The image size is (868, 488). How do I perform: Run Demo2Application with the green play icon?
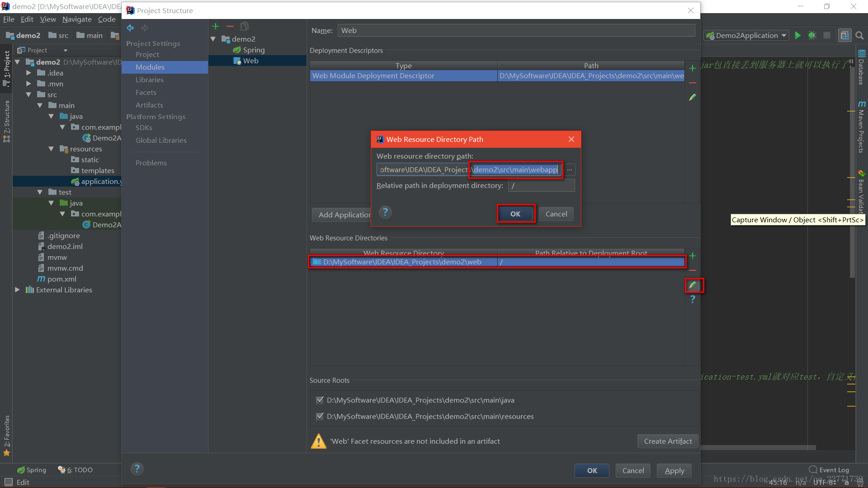[798, 35]
